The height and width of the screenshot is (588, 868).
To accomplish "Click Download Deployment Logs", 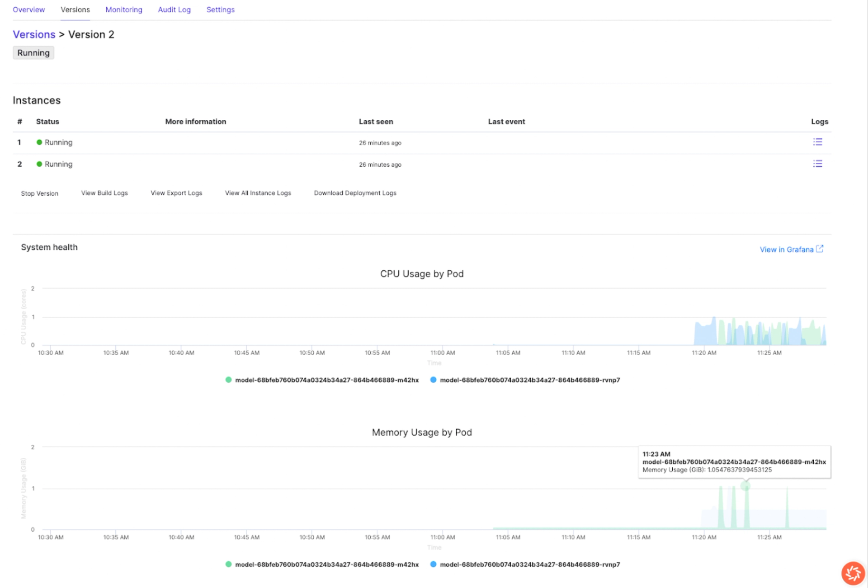I will (x=355, y=193).
